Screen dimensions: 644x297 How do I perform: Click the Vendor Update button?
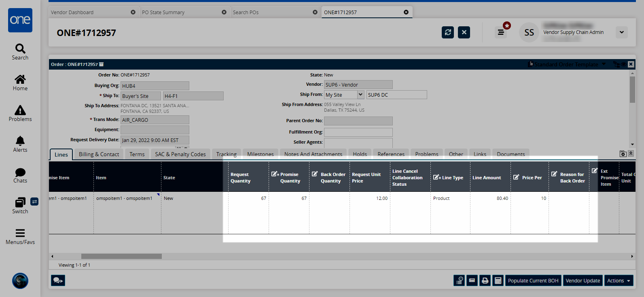point(583,280)
